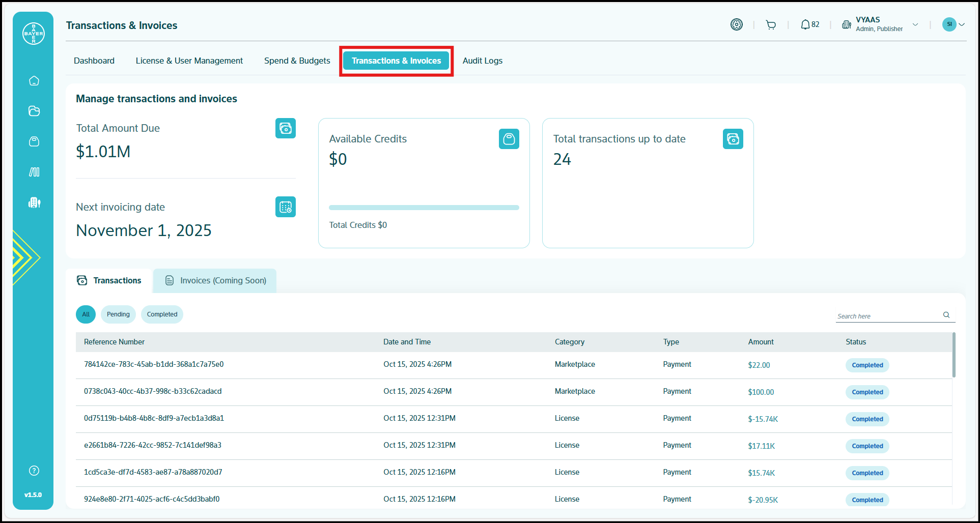Open the help question mark icon
The width and height of the screenshot is (980, 523).
point(34,471)
